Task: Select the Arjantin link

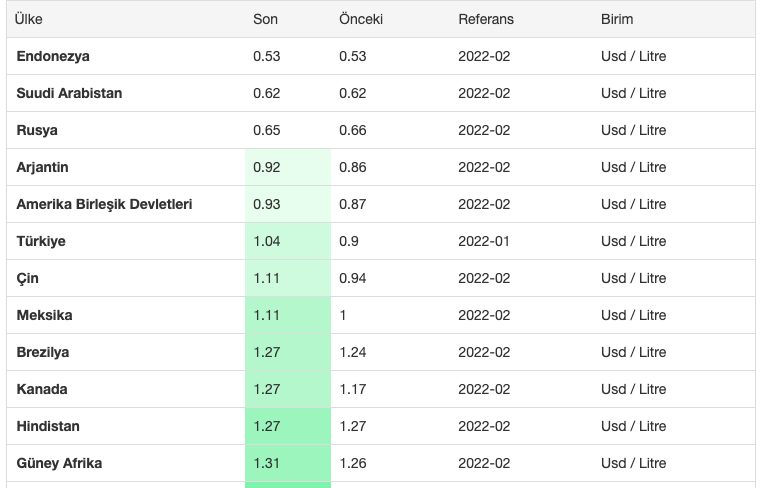Action: point(43,167)
